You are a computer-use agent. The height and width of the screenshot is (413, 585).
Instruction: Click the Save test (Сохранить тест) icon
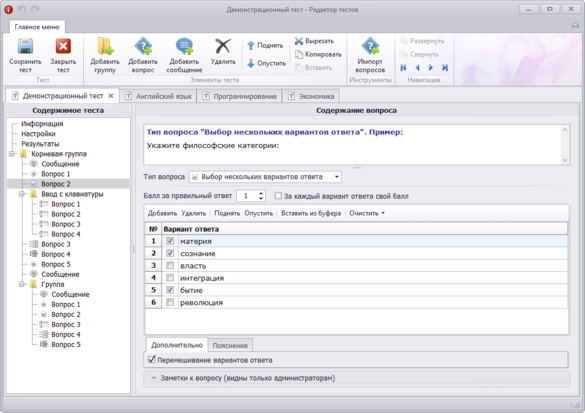click(25, 47)
